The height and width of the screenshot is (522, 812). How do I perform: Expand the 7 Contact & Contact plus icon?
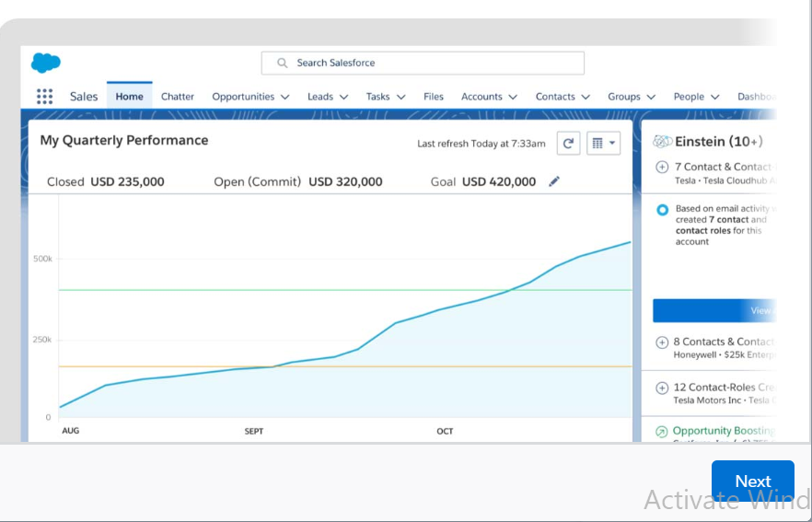click(662, 168)
